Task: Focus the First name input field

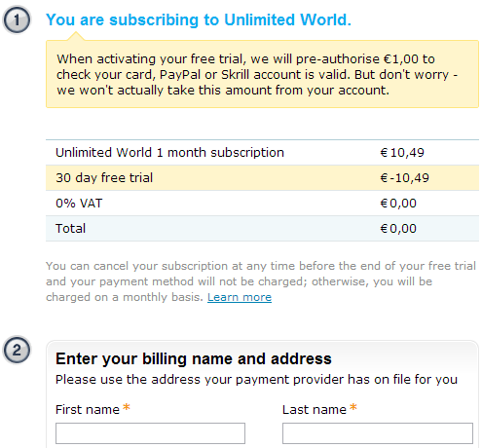Action: 150,433
